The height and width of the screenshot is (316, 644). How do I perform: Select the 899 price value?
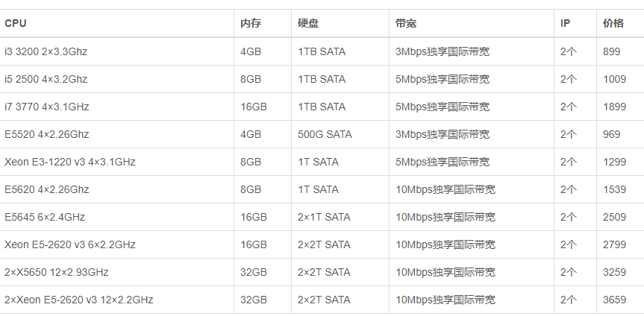612,51
